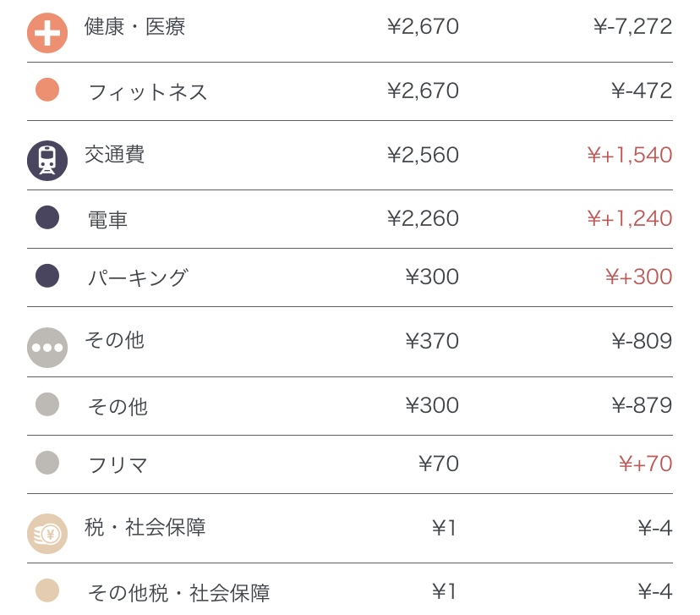Tap the navy dot beside パーキング

tap(47, 276)
